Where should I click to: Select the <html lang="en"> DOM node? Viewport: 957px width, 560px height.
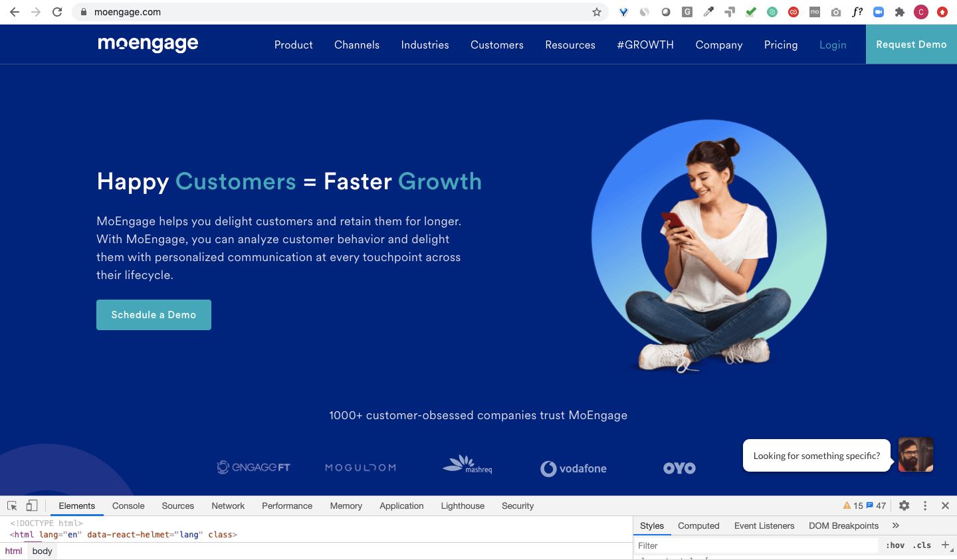[x=124, y=534]
